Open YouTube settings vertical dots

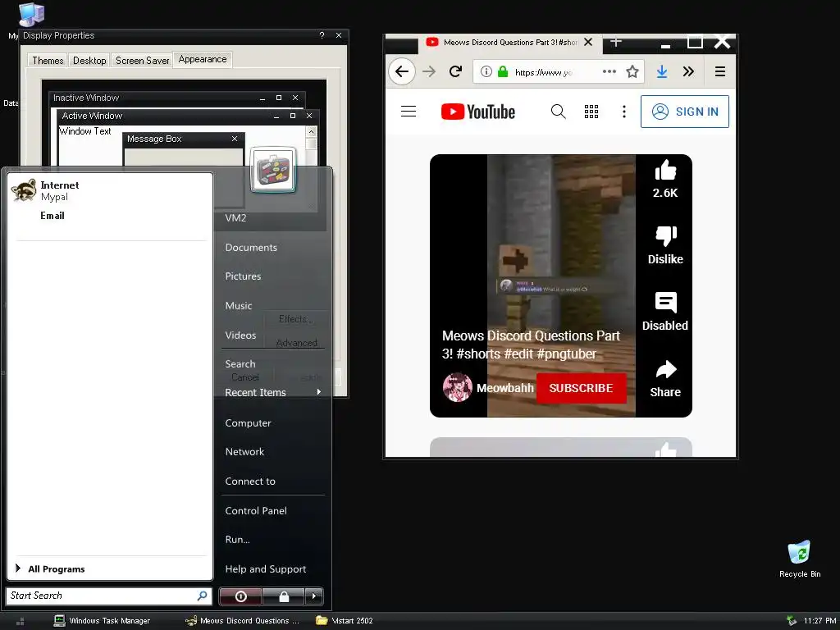click(x=624, y=112)
